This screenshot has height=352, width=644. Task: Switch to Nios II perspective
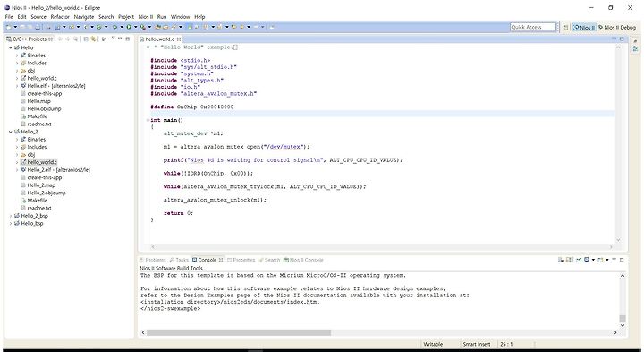584,27
